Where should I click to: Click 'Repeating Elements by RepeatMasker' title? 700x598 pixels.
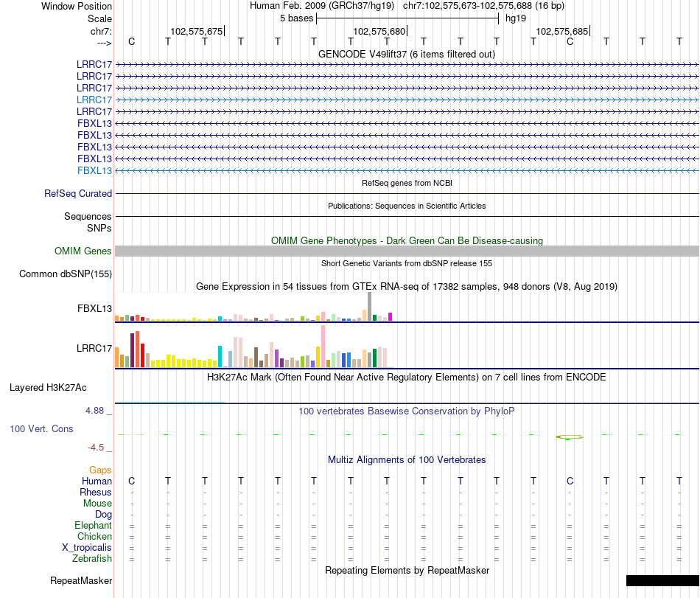click(x=407, y=570)
